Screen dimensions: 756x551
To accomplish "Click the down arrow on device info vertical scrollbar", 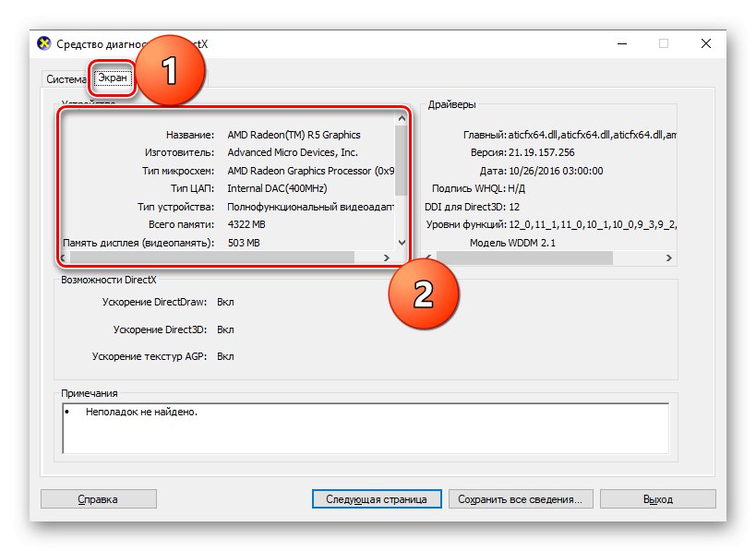I will [400, 242].
